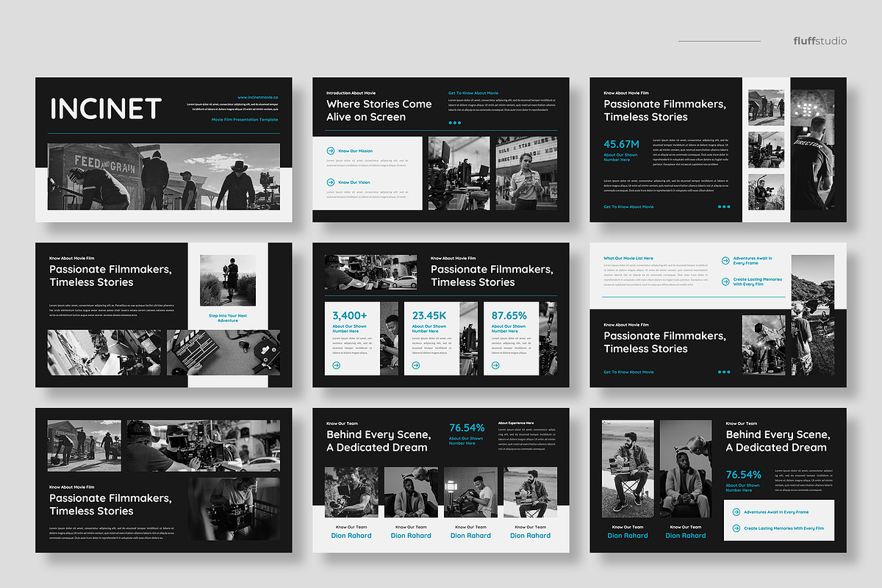
Task: Click Get To Know About Movie on the 45.67M slide
Action: 628,207
